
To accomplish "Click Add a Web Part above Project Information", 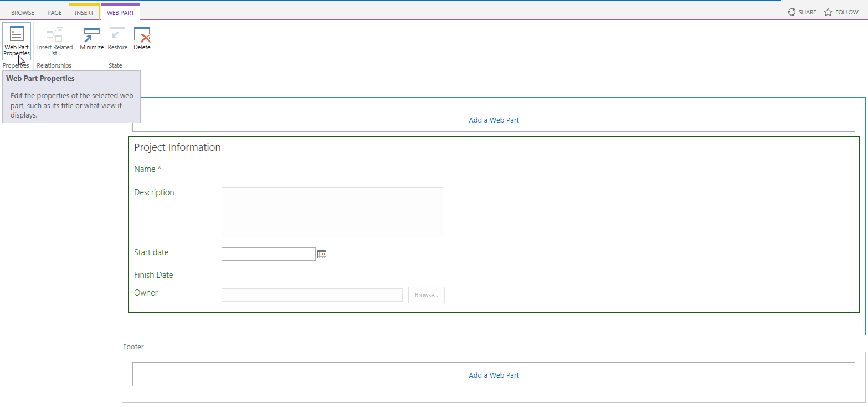I will pos(493,120).
